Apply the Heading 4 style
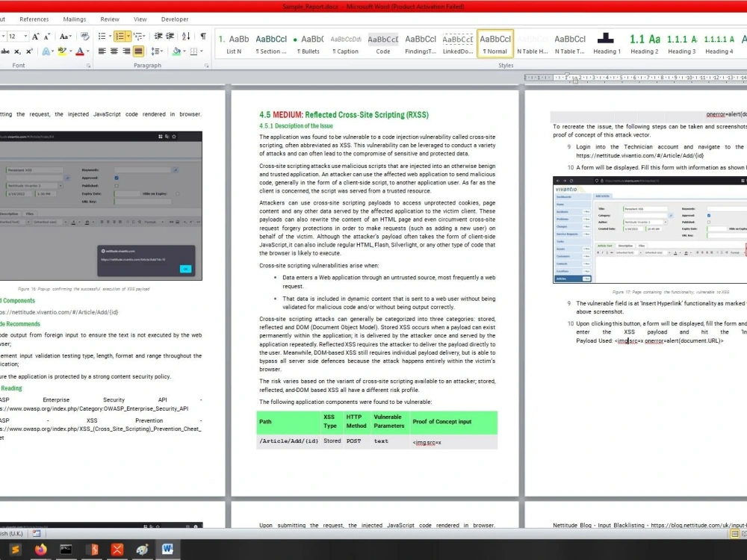Image resolution: width=747 pixels, height=560 pixels. 719,44
